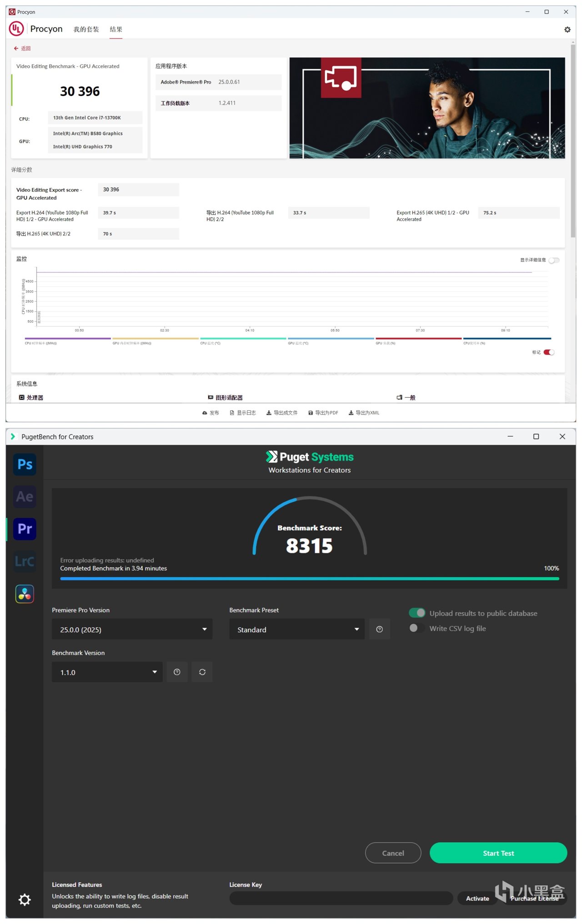582x924 pixels.
Task: Click help icon beside Benchmark Version
Action: coord(177,672)
